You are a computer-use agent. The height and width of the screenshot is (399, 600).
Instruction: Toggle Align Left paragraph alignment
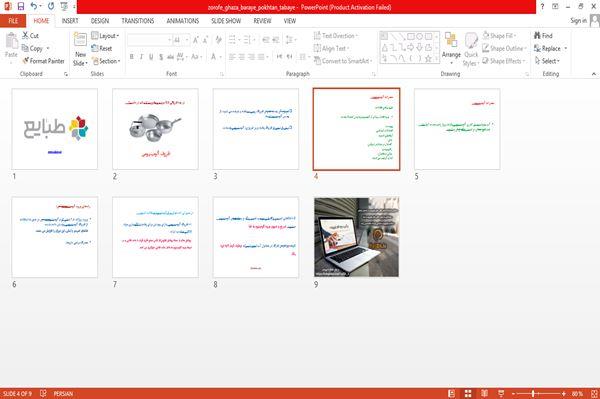click(232, 57)
